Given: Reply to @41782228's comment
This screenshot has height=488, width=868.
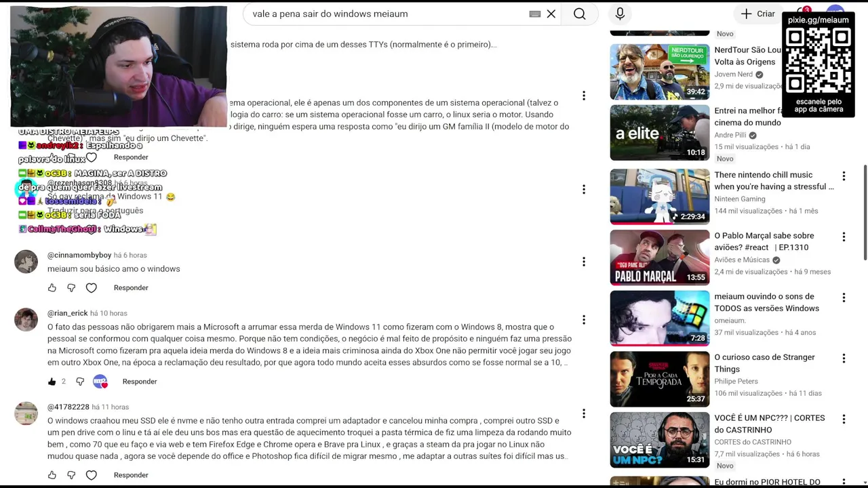Looking at the screenshot, I should (131, 475).
